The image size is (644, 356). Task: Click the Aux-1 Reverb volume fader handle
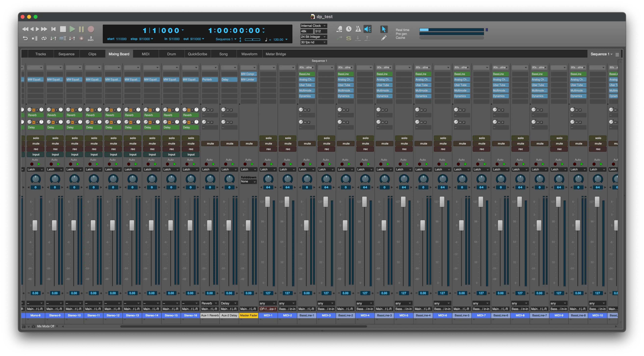[x=209, y=225]
